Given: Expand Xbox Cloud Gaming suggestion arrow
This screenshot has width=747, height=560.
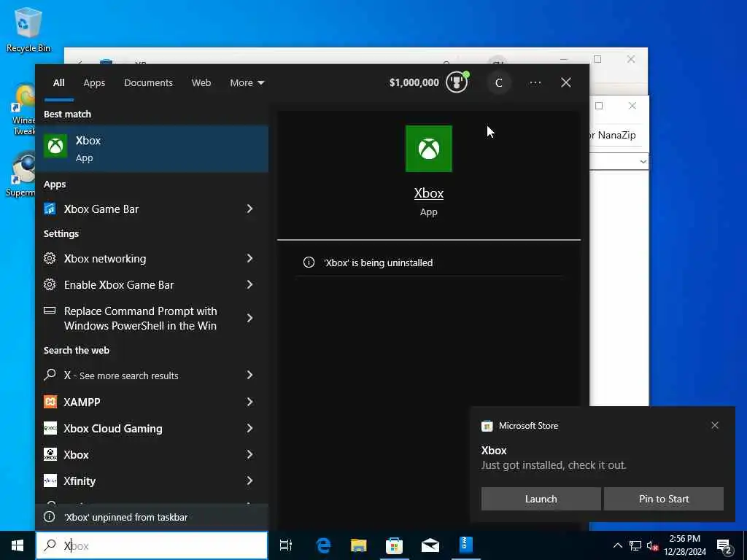Looking at the screenshot, I should click(x=249, y=429).
